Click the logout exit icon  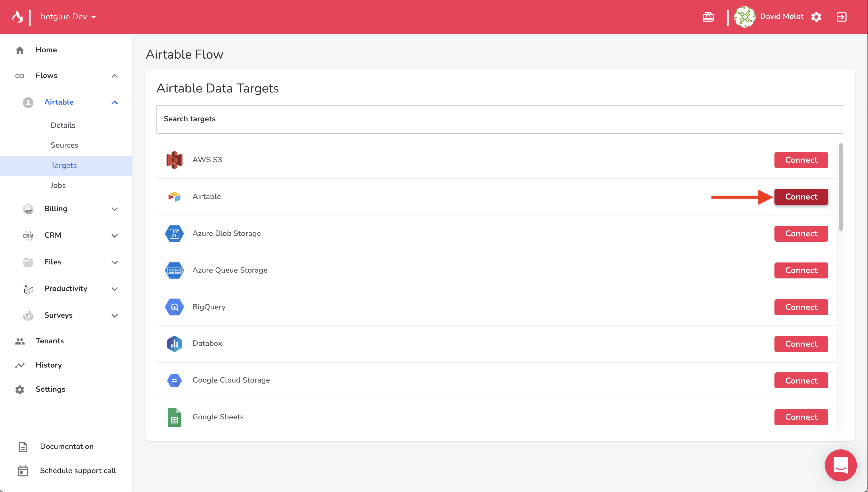pos(842,16)
